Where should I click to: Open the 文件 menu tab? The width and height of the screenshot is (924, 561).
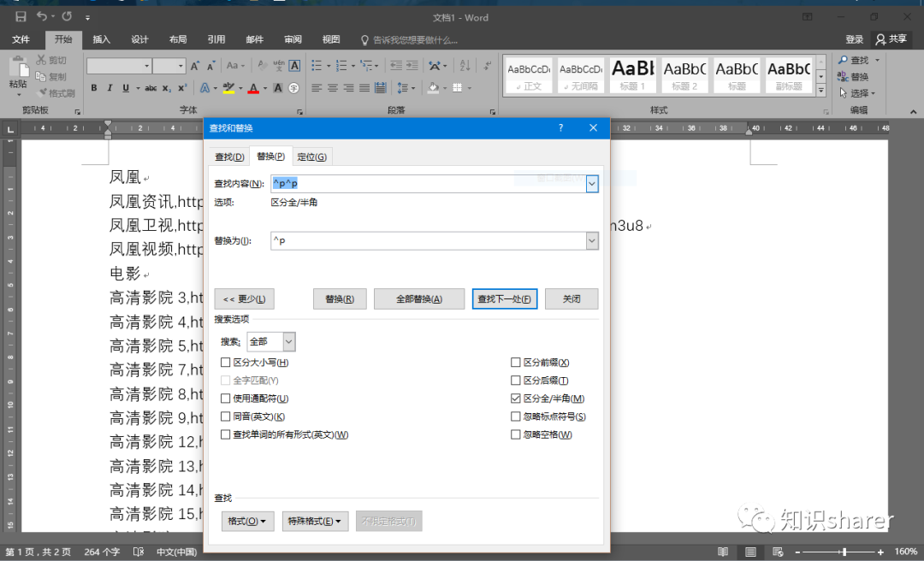pyautogui.click(x=21, y=39)
